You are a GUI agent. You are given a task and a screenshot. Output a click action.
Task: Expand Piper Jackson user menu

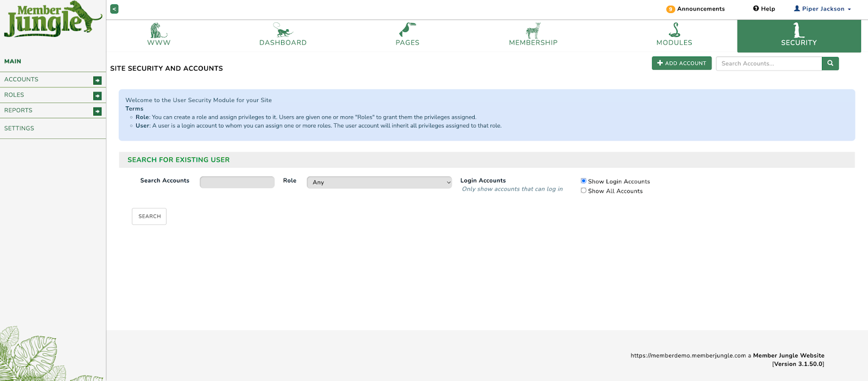pyautogui.click(x=822, y=9)
